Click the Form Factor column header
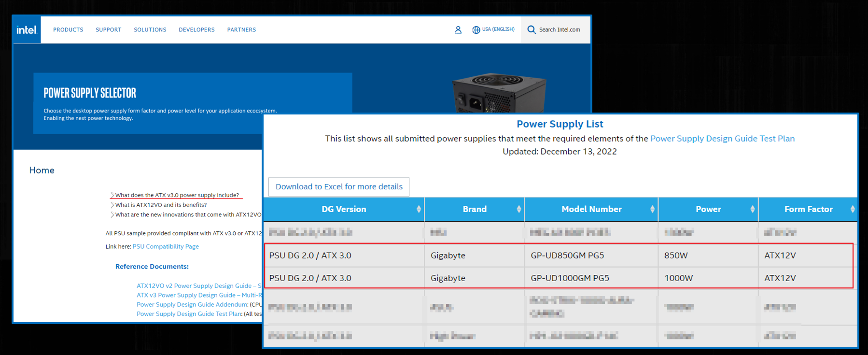868x355 pixels. pyautogui.click(x=808, y=209)
